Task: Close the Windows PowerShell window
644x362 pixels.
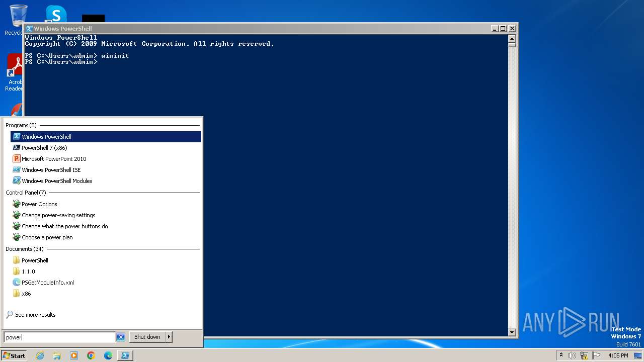Action: click(x=512, y=29)
